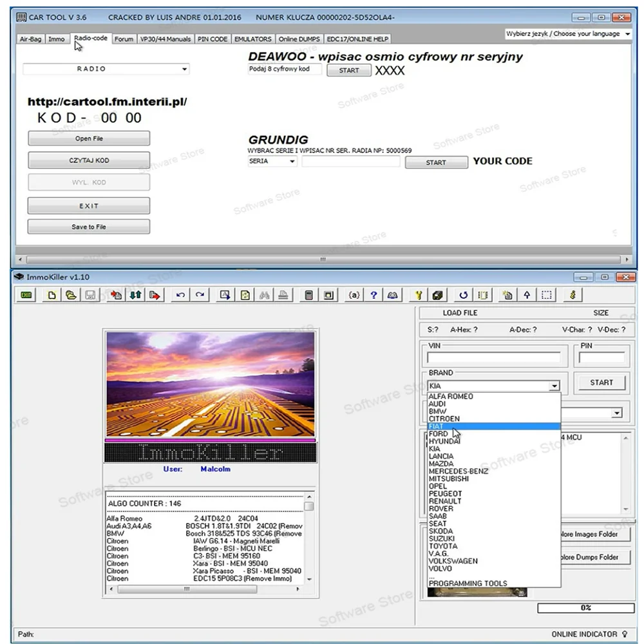Click the blue question mark Help icon
Image resolution: width=644 pixels, height=644 pixels.
click(x=374, y=295)
